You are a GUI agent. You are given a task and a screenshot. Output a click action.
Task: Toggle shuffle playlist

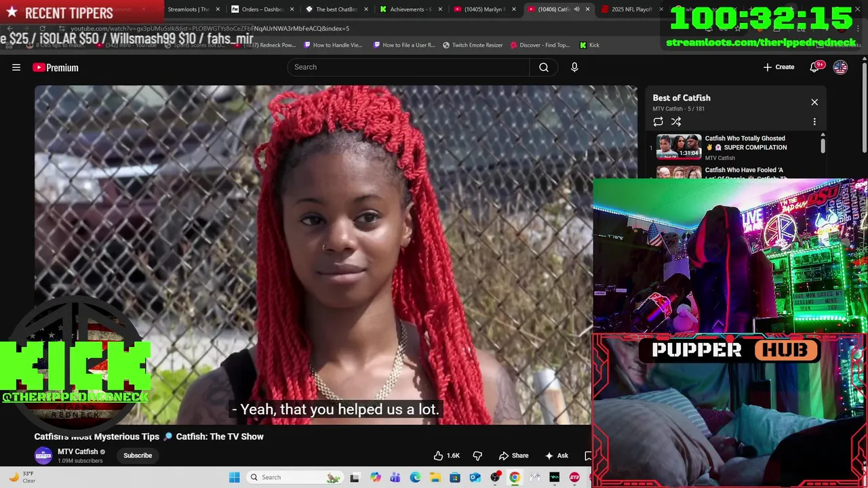[x=676, y=122]
